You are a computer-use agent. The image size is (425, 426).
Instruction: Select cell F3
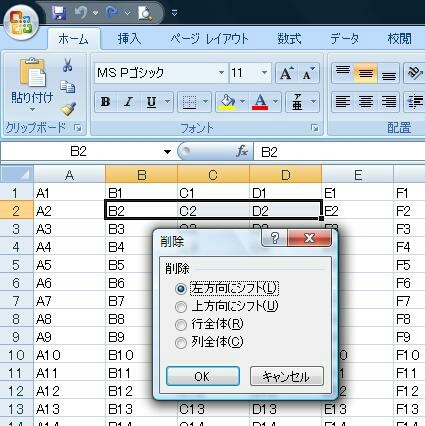click(x=409, y=229)
